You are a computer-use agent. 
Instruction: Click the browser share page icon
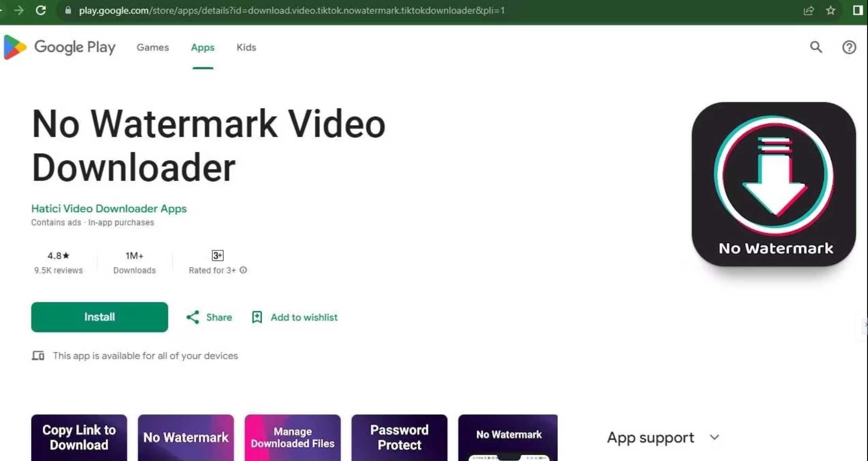coord(808,10)
